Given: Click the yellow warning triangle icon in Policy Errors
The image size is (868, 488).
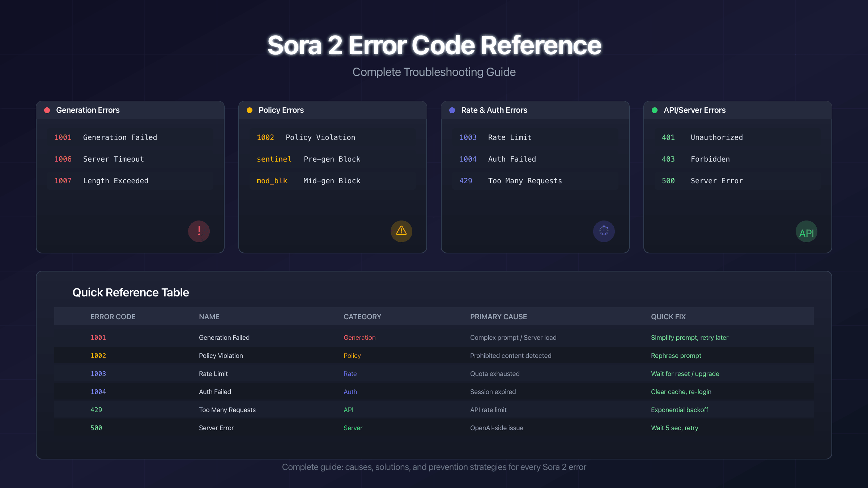Looking at the screenshot, I should pyautogui.click(x=401, y=231).
